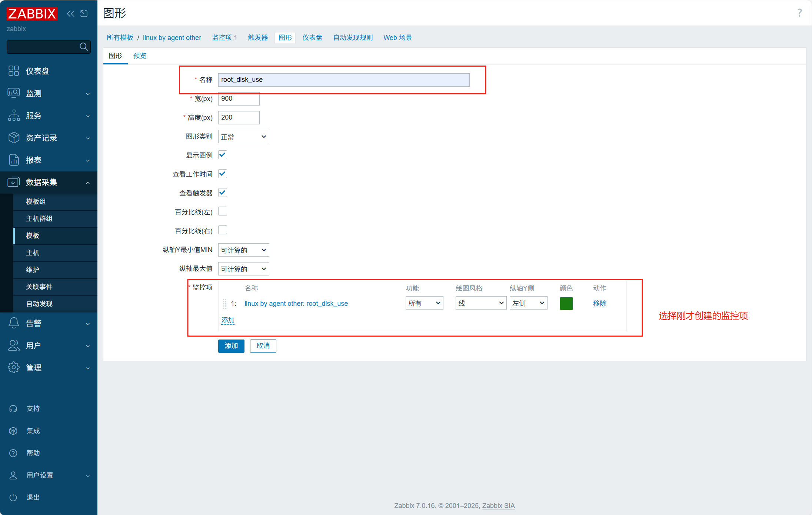Click the 资产记录 inventory cube icon

pos(14,137)
